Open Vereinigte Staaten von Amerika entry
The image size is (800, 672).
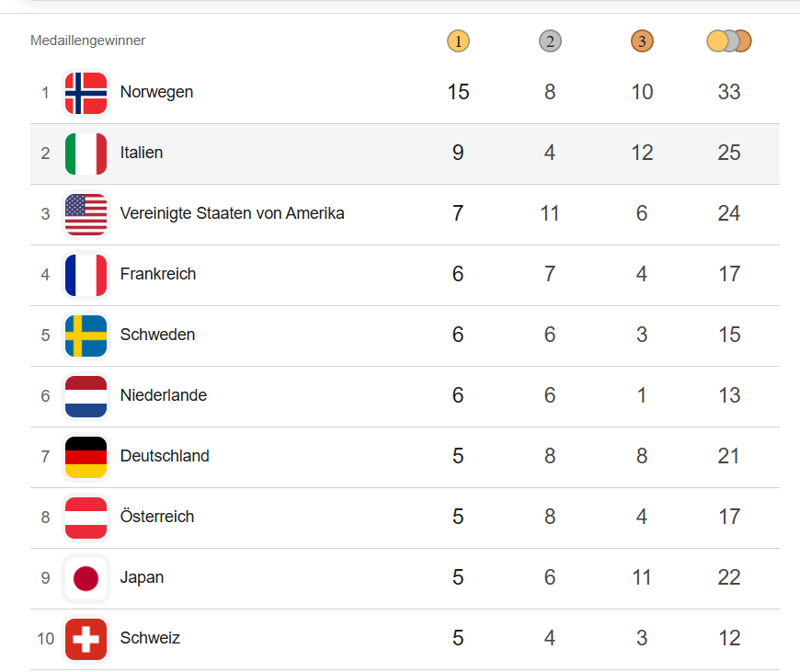(232, 213)
